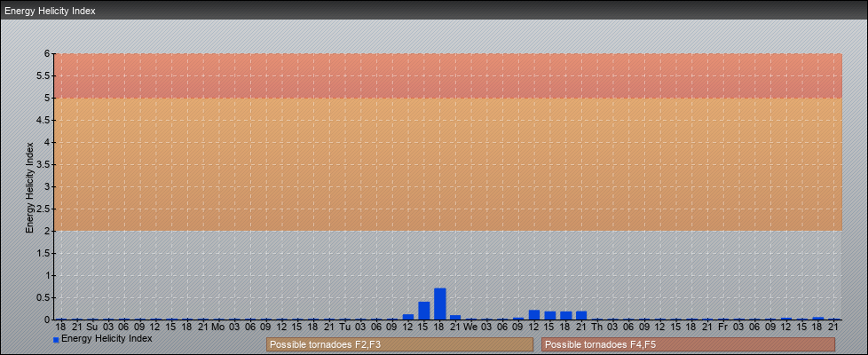Select the bar at Wednesday 15

tap(550, 316)
